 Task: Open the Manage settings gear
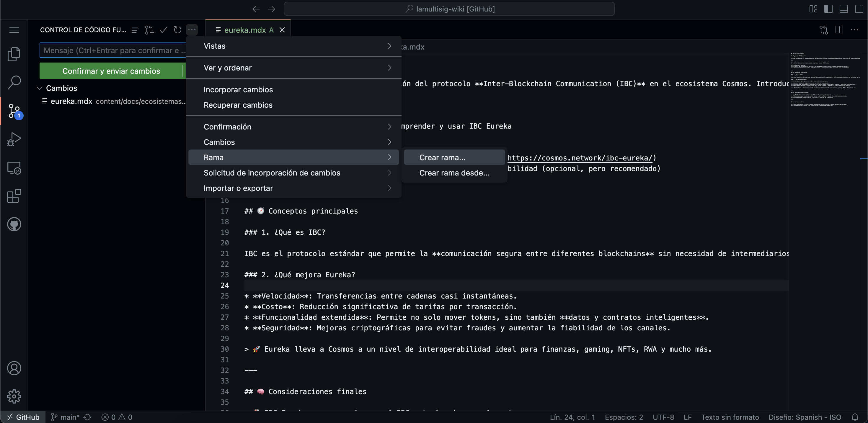14,396
